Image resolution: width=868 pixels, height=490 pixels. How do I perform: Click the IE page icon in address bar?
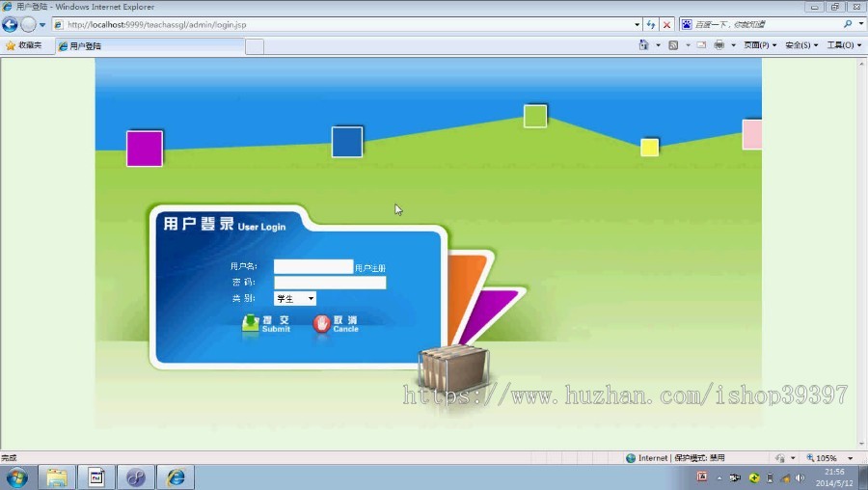click(58, 24)
